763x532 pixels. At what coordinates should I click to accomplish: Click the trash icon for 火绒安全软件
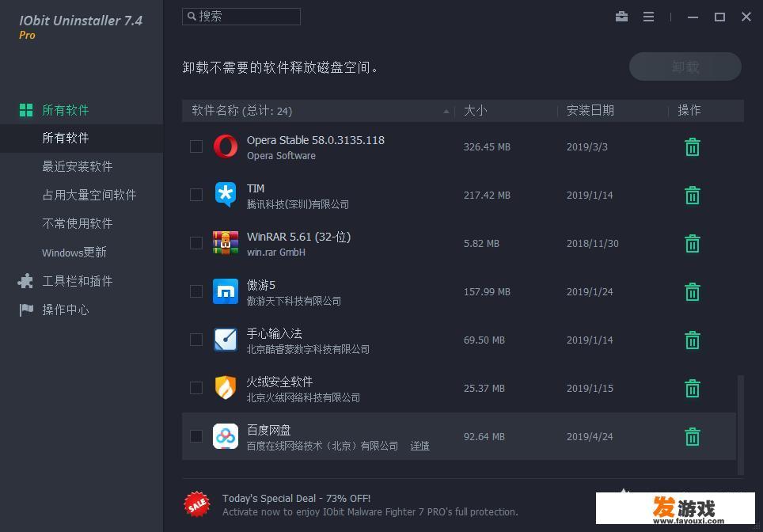pos(692,388)
